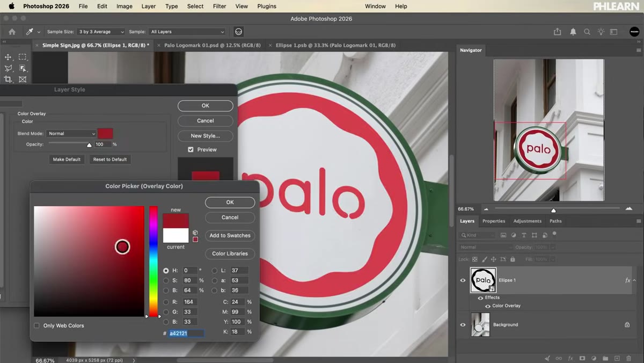Screen dimensions: 644x363
Task: Select the H hue radio button
Action: [166, 271]
